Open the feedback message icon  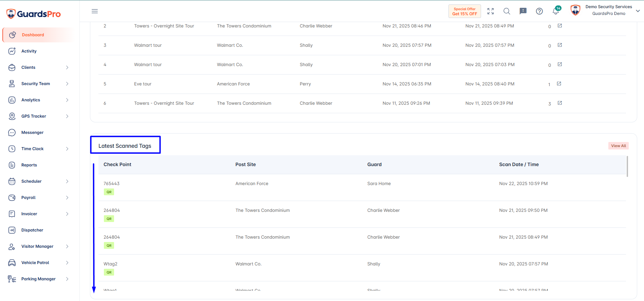tap(523, 11)
